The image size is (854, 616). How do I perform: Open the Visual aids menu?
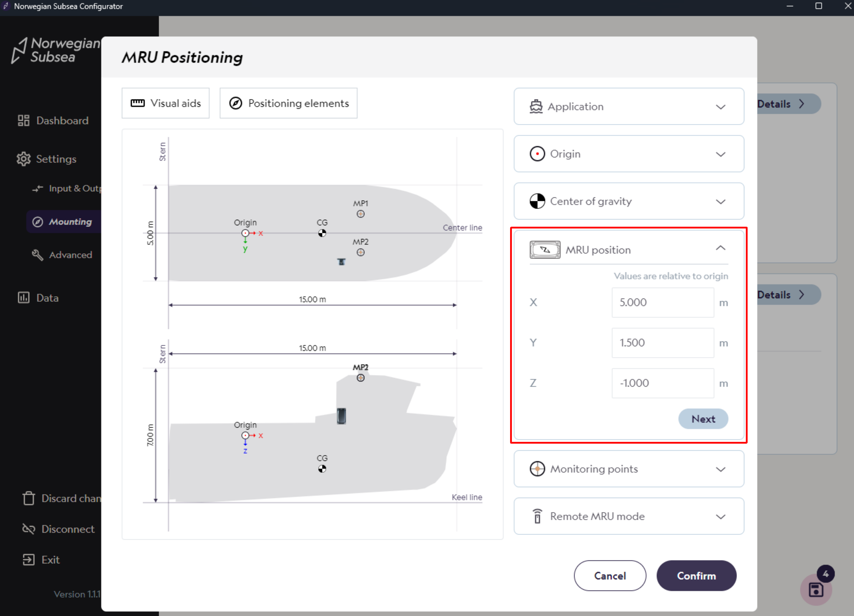(x=166, y=103)
